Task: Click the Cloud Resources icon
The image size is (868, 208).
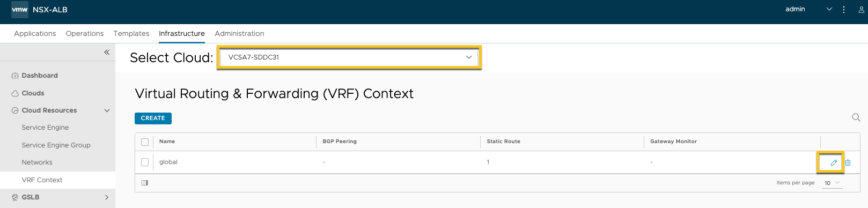Action: tap(15, 110)
